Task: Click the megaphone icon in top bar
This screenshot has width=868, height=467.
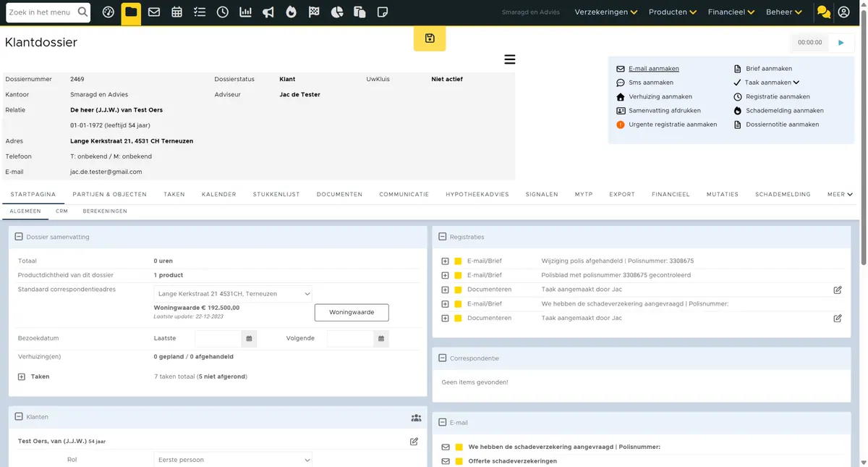Action: [268, 12]
